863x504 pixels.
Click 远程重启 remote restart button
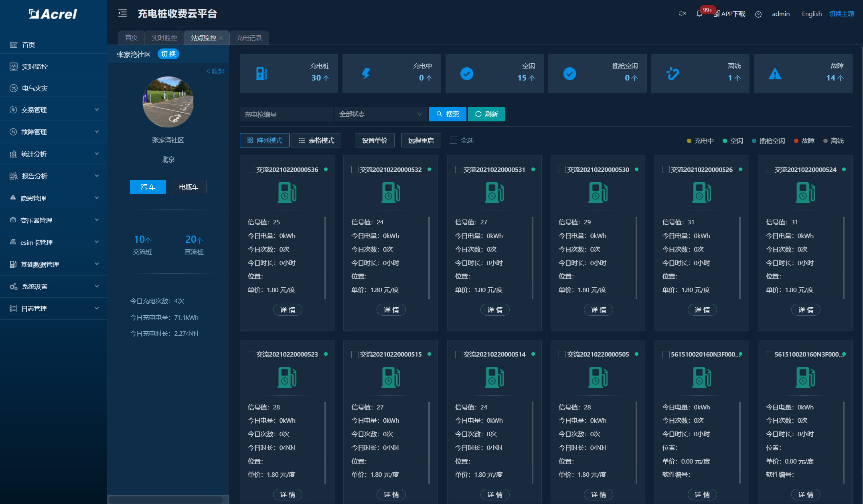[x=420, y=140]
